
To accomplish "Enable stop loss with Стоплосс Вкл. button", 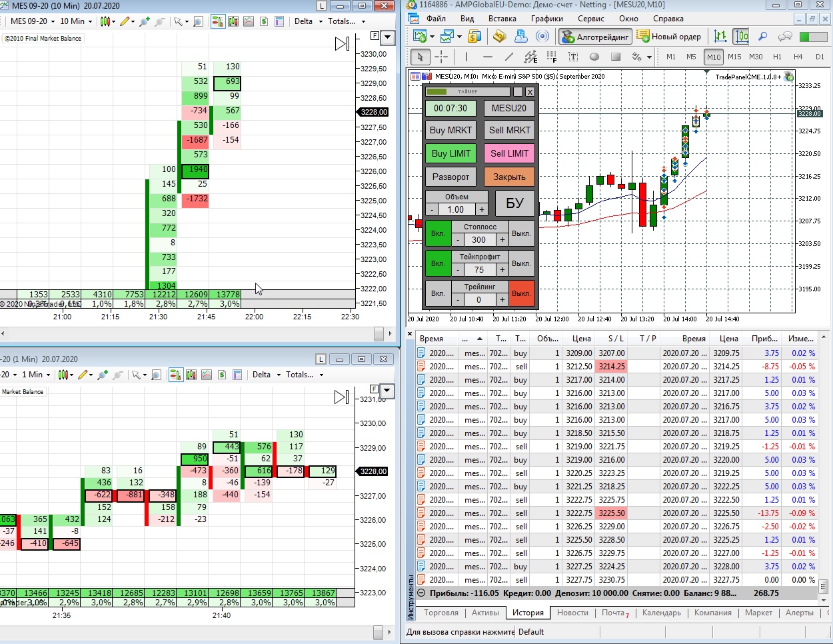I will [x=438, y=233].
